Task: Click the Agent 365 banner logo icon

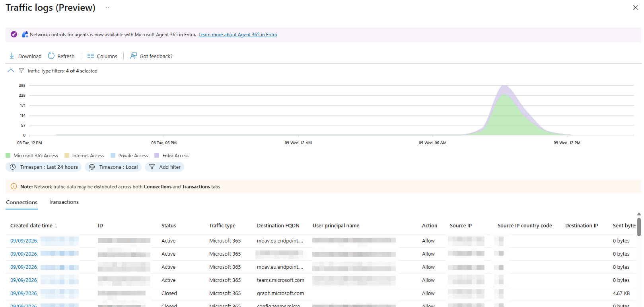Action: click(25, 34)
